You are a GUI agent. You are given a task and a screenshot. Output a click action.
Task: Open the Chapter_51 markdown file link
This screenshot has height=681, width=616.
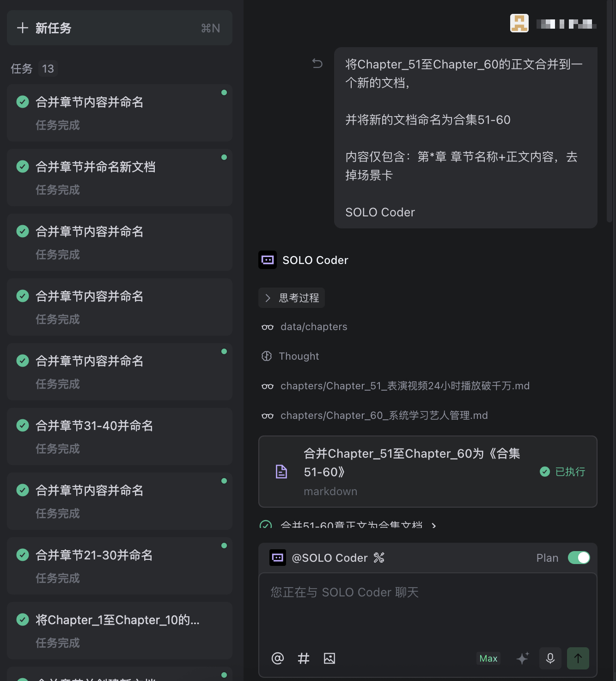point(404,386)
